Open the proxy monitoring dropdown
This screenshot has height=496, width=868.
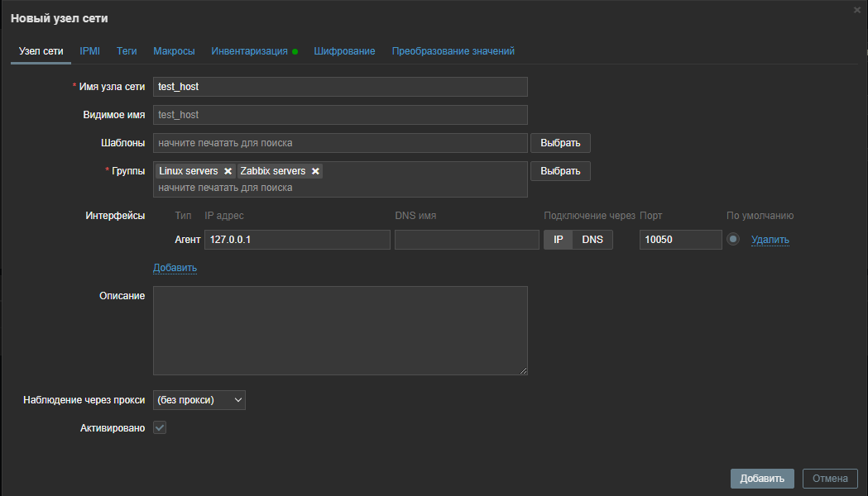(199, 400)
